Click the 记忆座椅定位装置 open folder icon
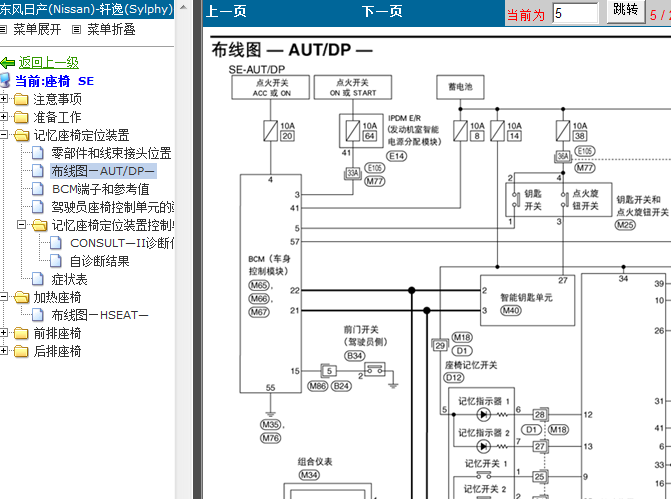Image resolution: width=671 pixels, height=499 pixels. point(21,135)
